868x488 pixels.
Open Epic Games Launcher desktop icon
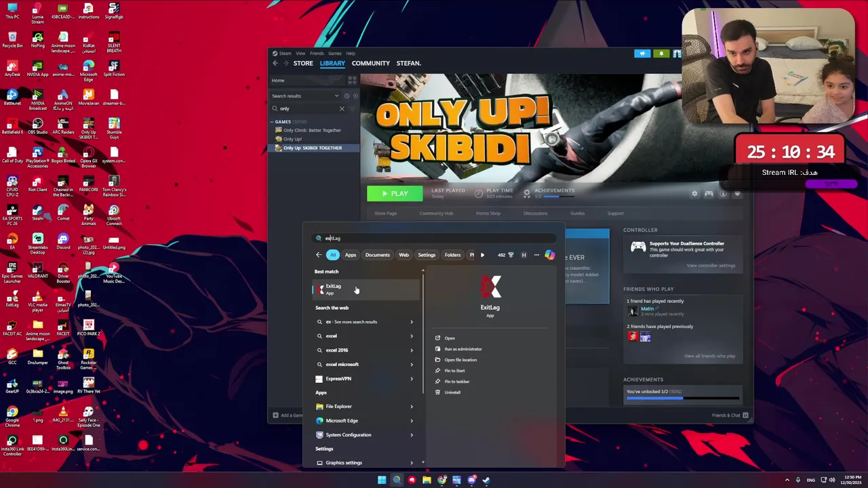coord(12,273)
